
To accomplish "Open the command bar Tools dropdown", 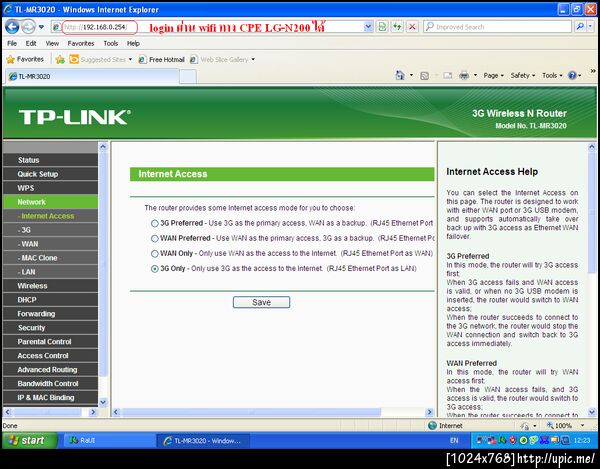I will [x=552, y=75].
